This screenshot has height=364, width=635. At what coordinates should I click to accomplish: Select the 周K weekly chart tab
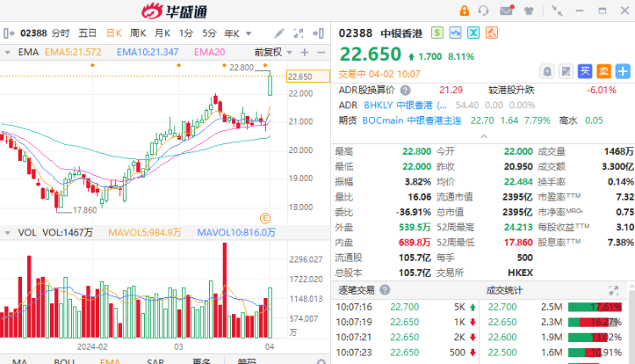[x=138, y=33]
